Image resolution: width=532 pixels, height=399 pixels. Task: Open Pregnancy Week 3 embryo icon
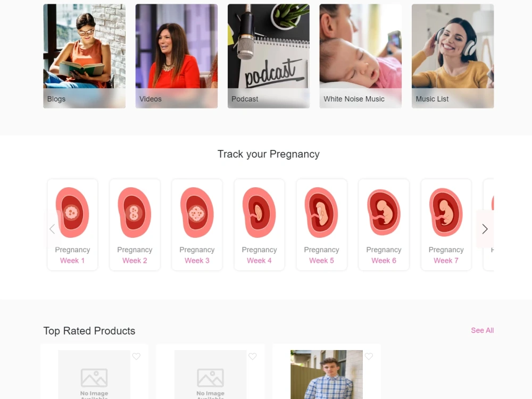coord(197,212)
